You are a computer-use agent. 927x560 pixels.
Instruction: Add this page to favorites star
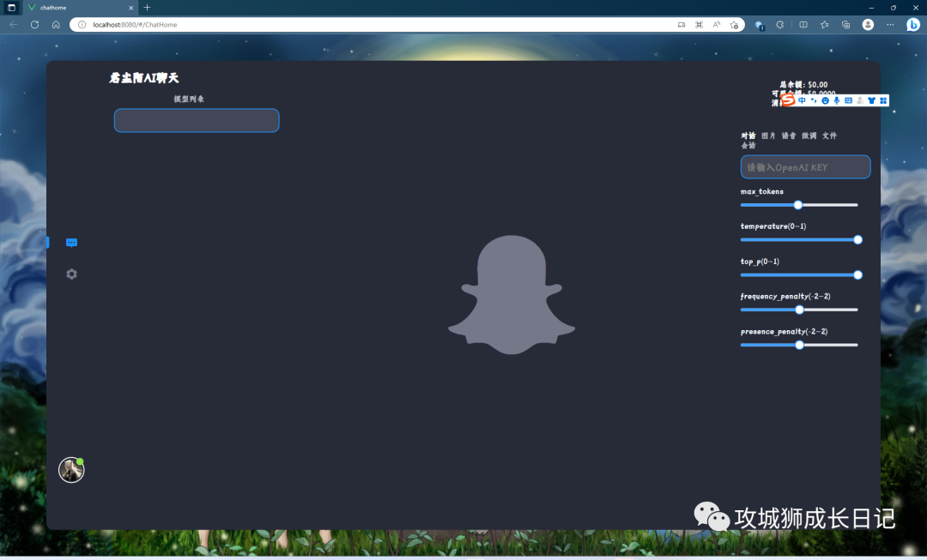pyautogui.click(x=734, y=25)
